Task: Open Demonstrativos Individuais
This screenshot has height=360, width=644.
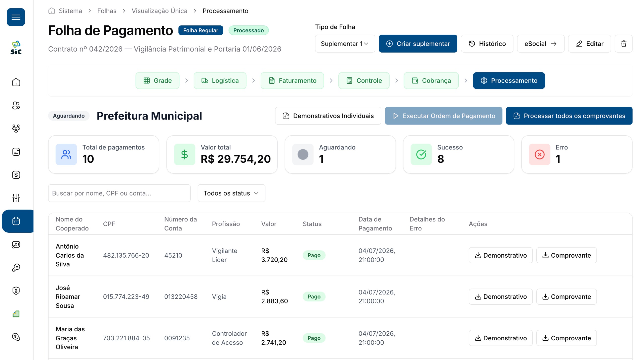Action: click(x=328, y=116)
